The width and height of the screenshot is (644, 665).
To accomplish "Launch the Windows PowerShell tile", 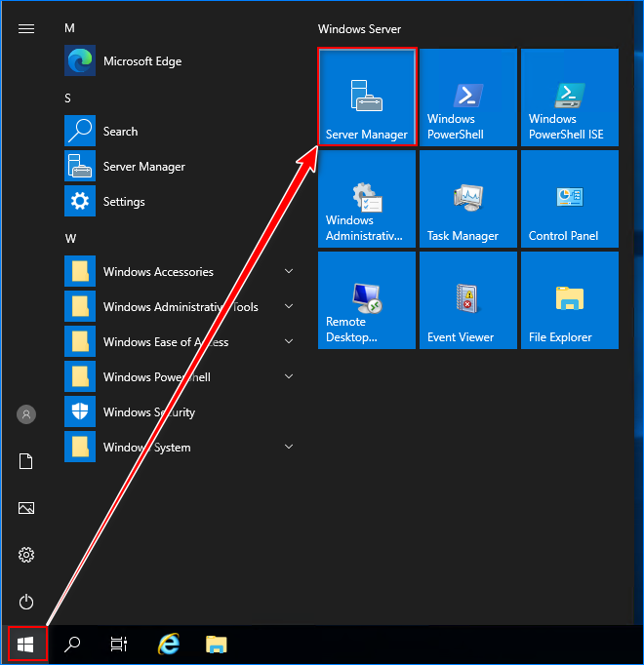I will click(x=468, y=98).
